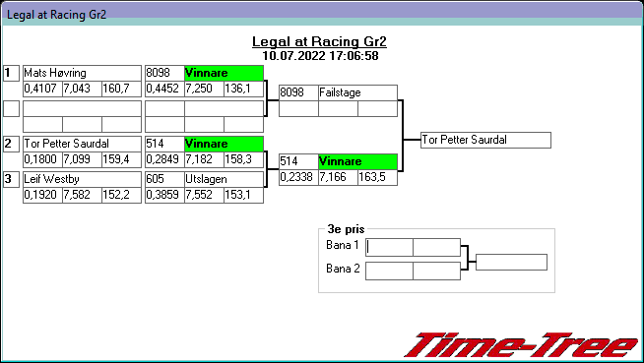The image size is (644, 363).
Task: Click the Legal at Racing Gr2 heading
Action: (x=319, y=41)
